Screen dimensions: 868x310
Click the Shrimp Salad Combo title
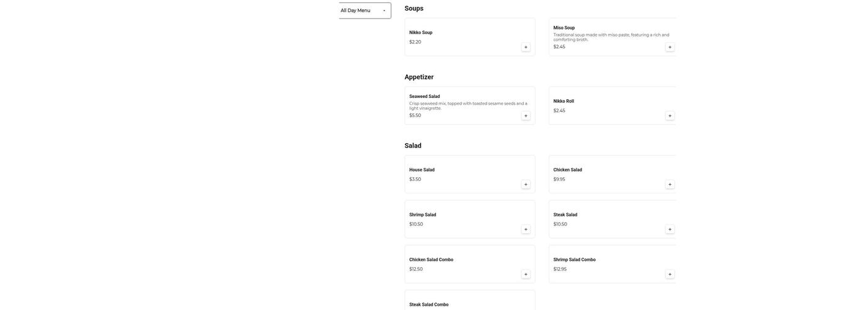click(x=575, y=260)
